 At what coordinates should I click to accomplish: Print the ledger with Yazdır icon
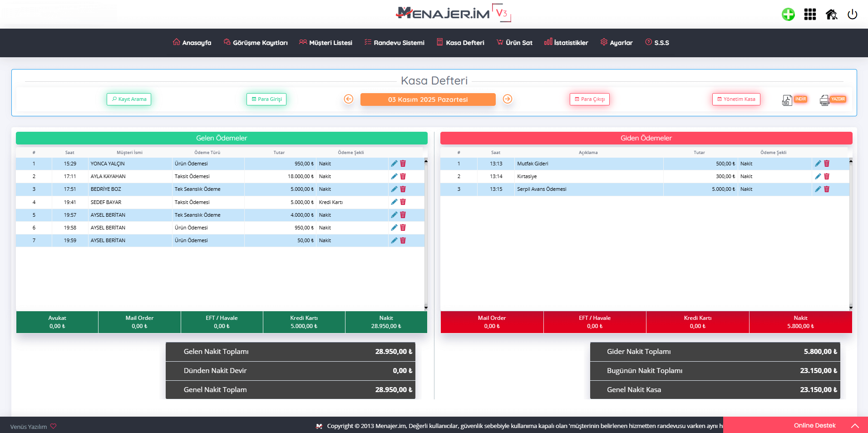(x=832, y=100)
